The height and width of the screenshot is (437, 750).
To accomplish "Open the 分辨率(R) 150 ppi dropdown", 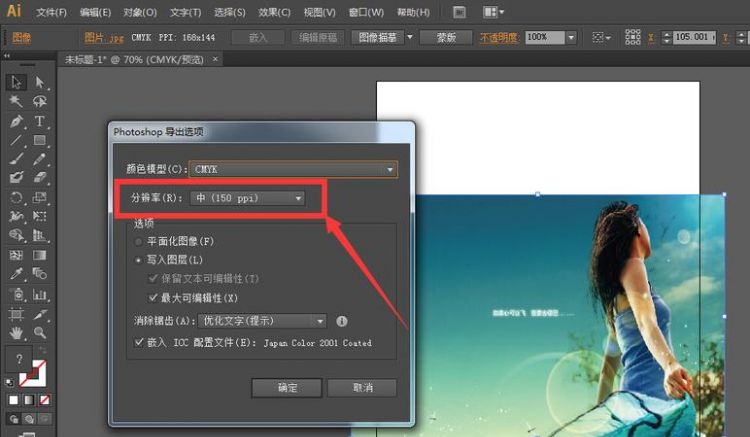I will coord(247,198).
